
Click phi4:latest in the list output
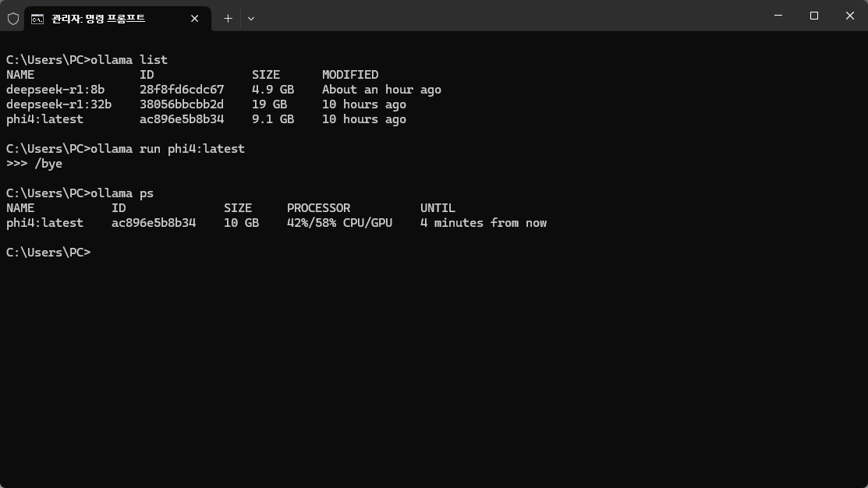pos(44,119)
